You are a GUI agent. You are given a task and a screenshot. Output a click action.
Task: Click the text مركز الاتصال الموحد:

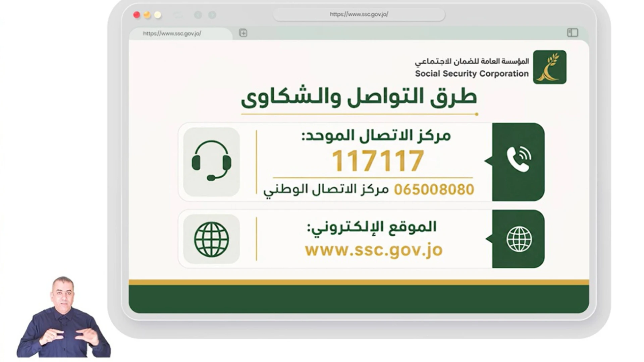[x=376, y=135]
